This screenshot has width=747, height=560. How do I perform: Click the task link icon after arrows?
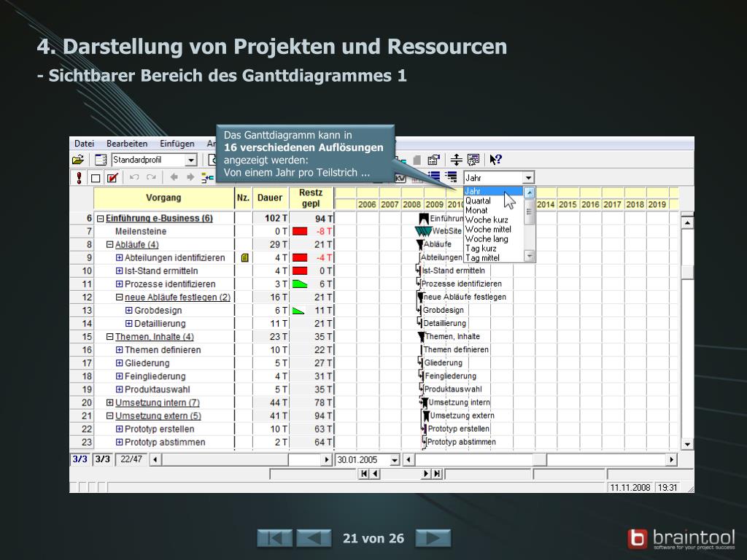tap(207, 178)
